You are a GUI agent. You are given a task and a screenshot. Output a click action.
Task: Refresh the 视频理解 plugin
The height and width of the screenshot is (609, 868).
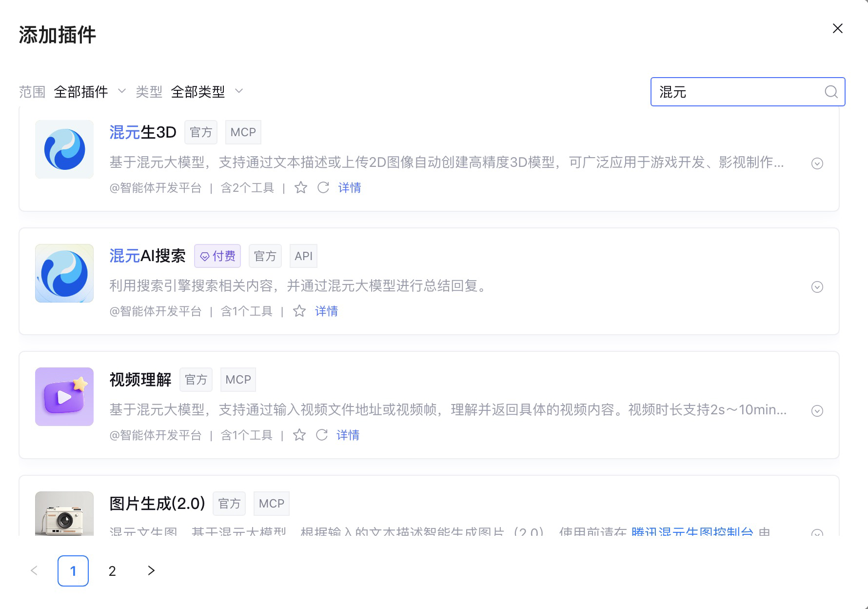tap(322, 435)
